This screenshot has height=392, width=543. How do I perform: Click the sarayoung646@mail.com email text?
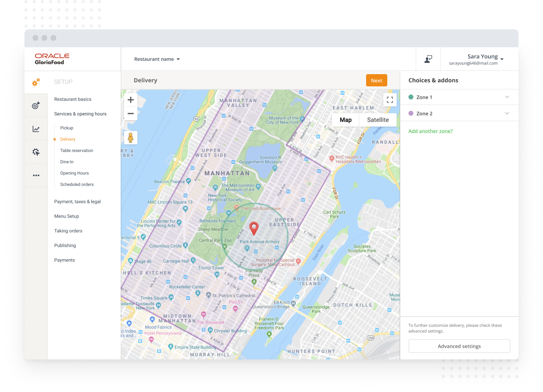[473, 63]
